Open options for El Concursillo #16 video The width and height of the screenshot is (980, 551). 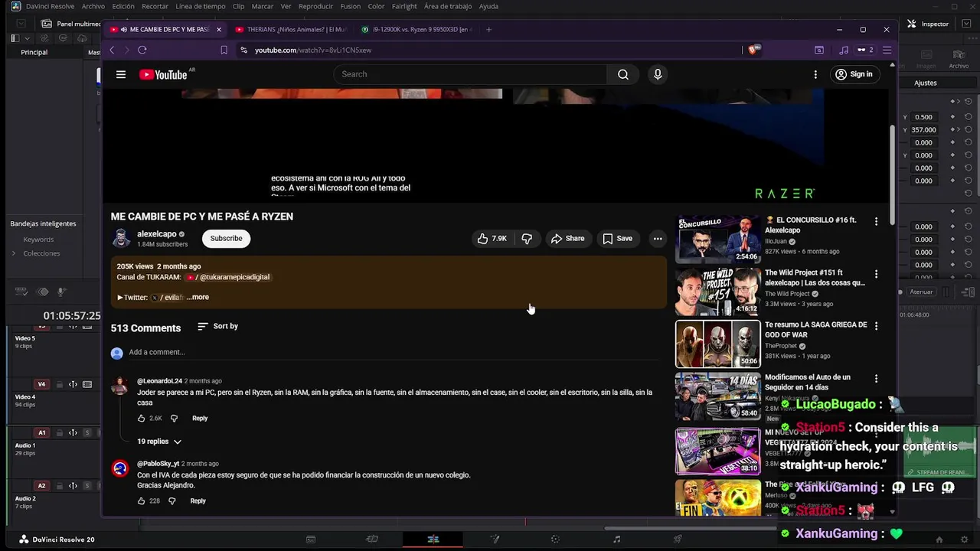coord(877,221)
